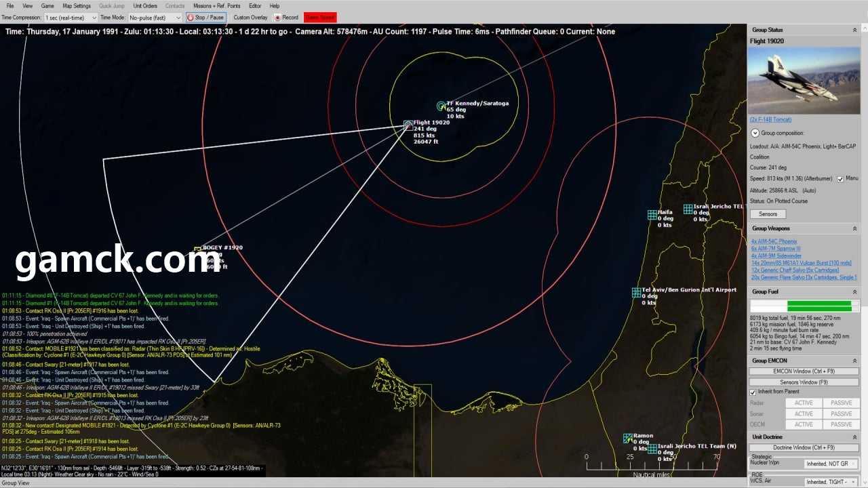The width and height of the screenshot is (868, 488).
Task: Collapse the Group Fuel panel
Action: coord(854,291)
